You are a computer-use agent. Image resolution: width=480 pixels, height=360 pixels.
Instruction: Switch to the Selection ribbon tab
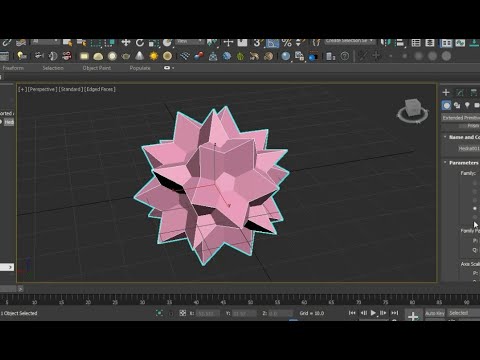pos(53,68)
